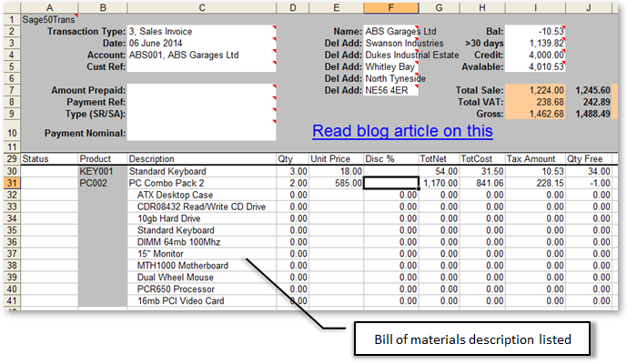
Task: Select MTH1000 Motherboard component
Action: [x=201, y=266]
